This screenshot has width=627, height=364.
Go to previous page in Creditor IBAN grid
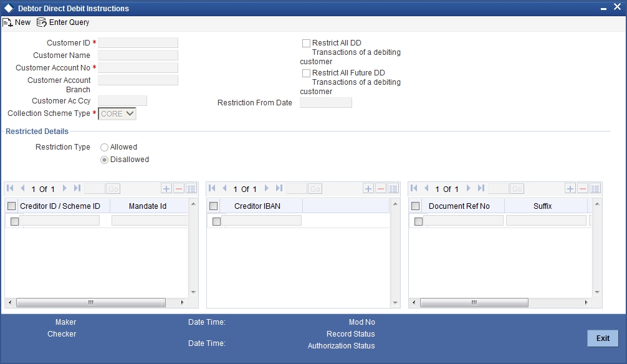pyautogui.click(x=224, y=188)
